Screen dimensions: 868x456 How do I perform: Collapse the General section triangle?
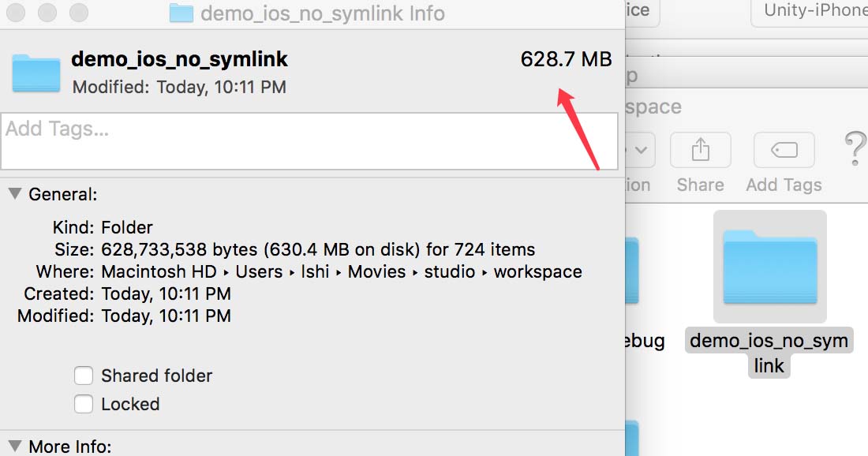pyautogui.click(x=14, y=193)
